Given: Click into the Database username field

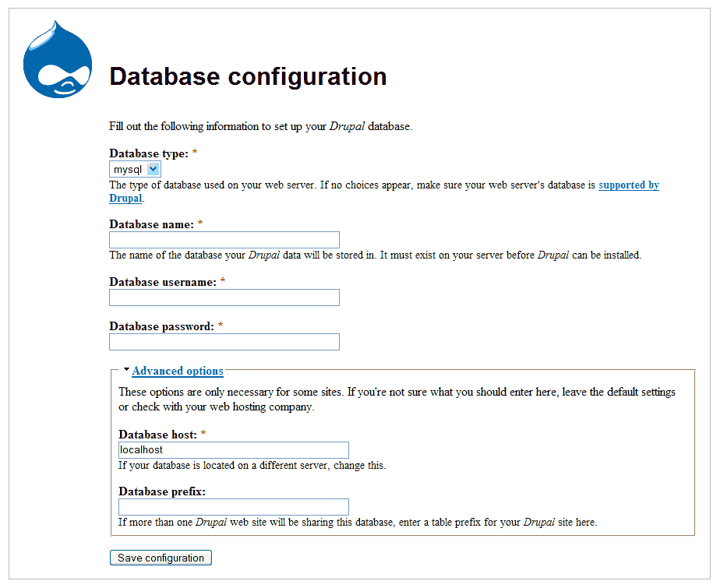Looking at the screenshot, I should pos(224,298).
